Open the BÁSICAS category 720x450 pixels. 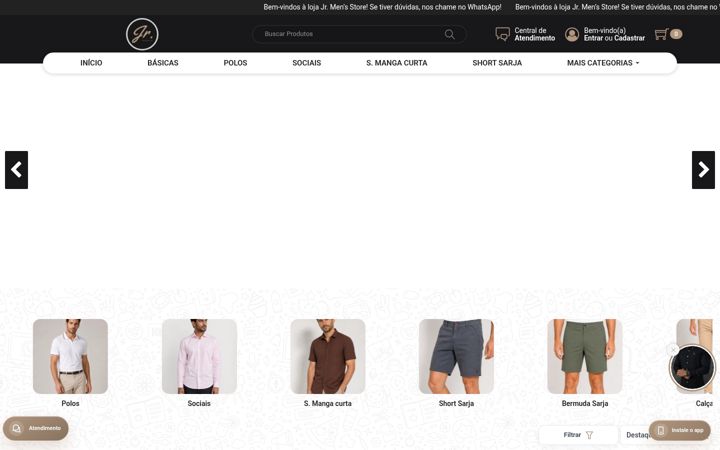pos(163,63)
